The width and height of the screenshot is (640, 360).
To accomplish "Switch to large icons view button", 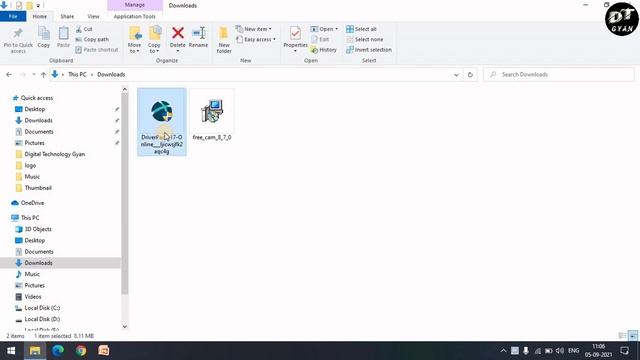I will coord(633,336).
